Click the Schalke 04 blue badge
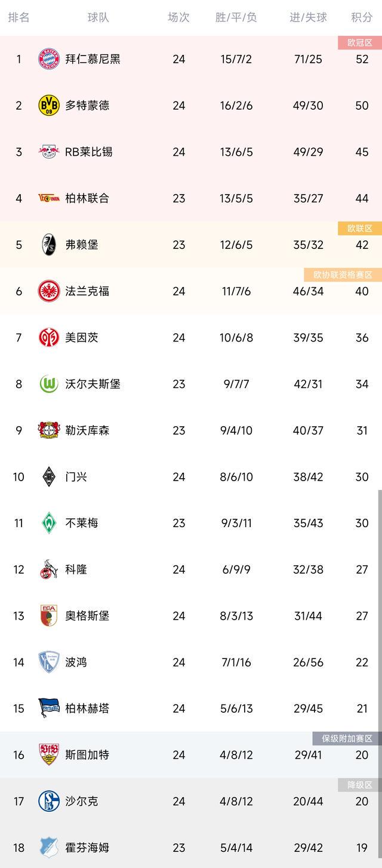The image size is (382, 868). coord(49,801)
